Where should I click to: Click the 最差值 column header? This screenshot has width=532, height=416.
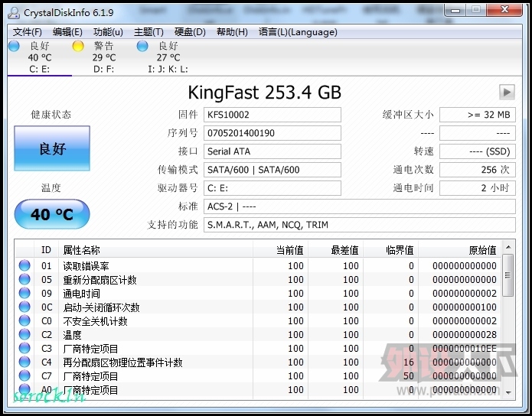335,250
